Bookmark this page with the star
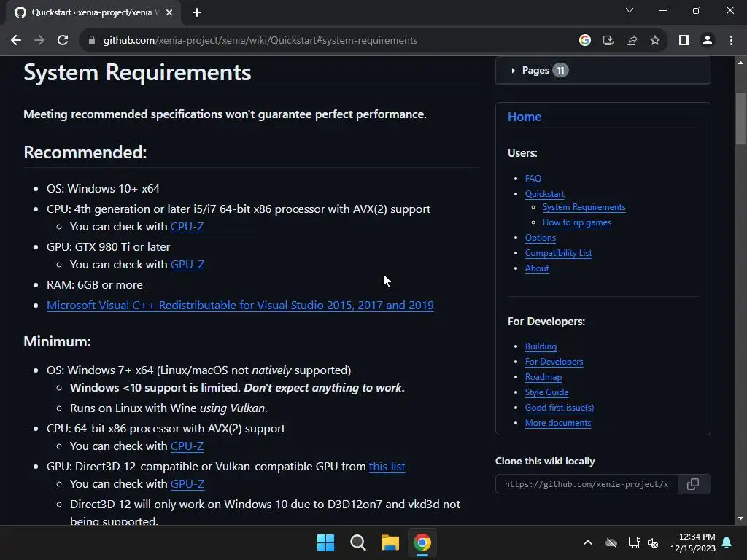Image resolution: width=747 pixels, height=560 pixels. pyautogui.click(x=655, y=41)
